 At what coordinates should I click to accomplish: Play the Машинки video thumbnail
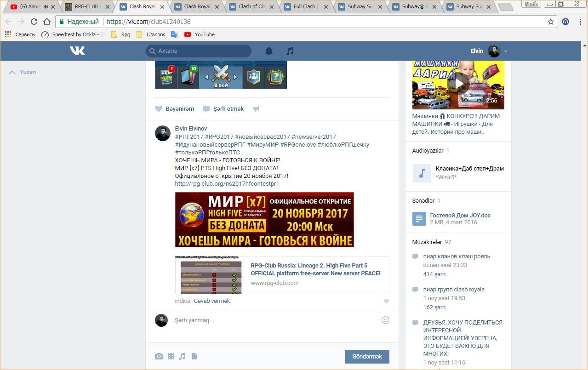point(458,84)
